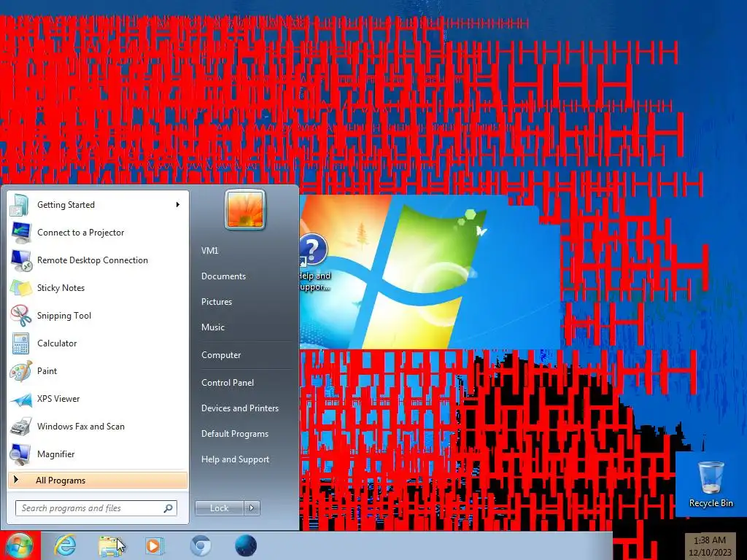
Task: Click the Sticky Notes label text
Action: point(61,288)
